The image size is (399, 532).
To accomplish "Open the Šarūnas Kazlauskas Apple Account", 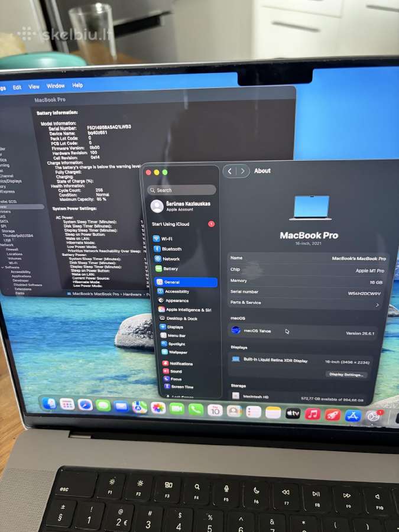I will (181, 206).
